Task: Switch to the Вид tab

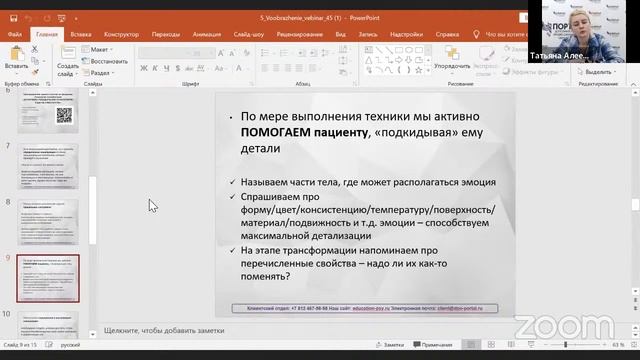Action: (341, 35)
